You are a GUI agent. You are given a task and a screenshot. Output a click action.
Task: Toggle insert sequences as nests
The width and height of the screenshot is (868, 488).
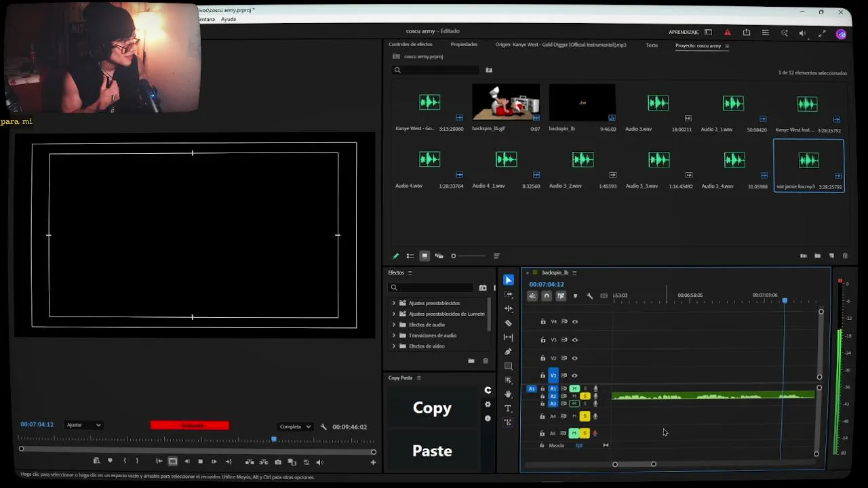coord(532,296)
